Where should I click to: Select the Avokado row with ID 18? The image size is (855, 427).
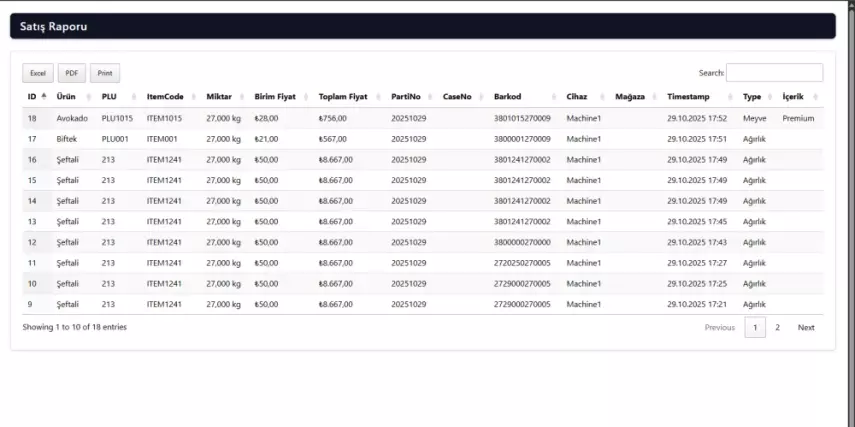(72, 118)
